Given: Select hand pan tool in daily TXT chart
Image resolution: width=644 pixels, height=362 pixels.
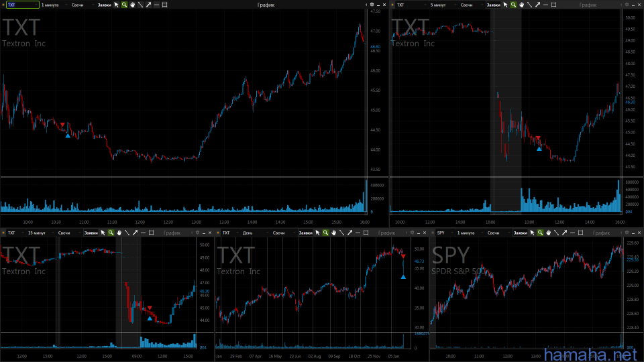Looking at the screenshot, I should (x=333, y=233).
